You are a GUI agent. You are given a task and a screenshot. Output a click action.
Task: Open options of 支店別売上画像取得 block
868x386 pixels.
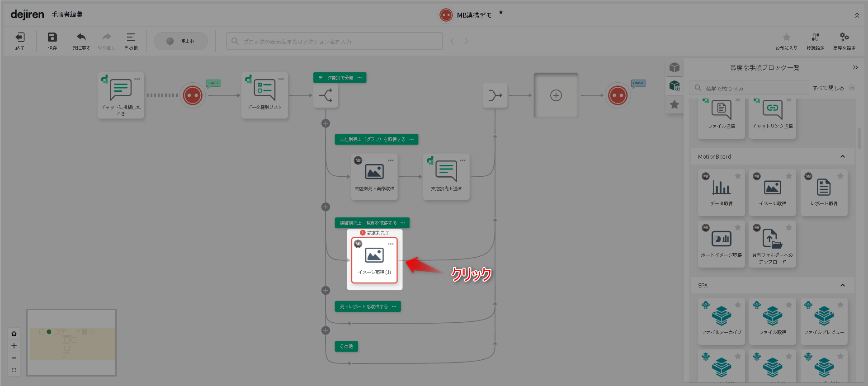[x=391, y=160]
